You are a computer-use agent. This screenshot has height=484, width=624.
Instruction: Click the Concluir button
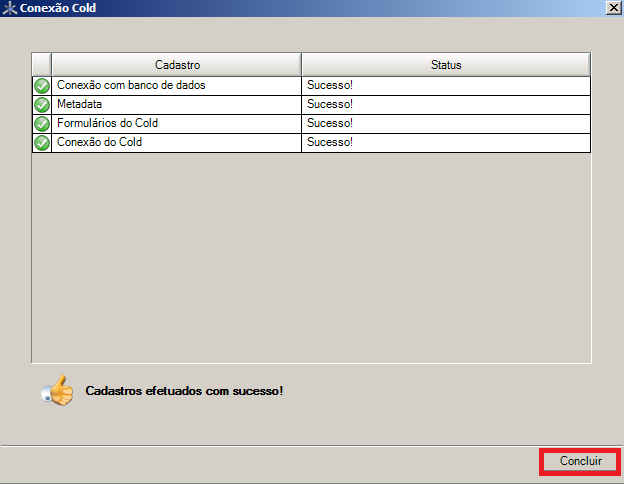click(x=580, y=461)
